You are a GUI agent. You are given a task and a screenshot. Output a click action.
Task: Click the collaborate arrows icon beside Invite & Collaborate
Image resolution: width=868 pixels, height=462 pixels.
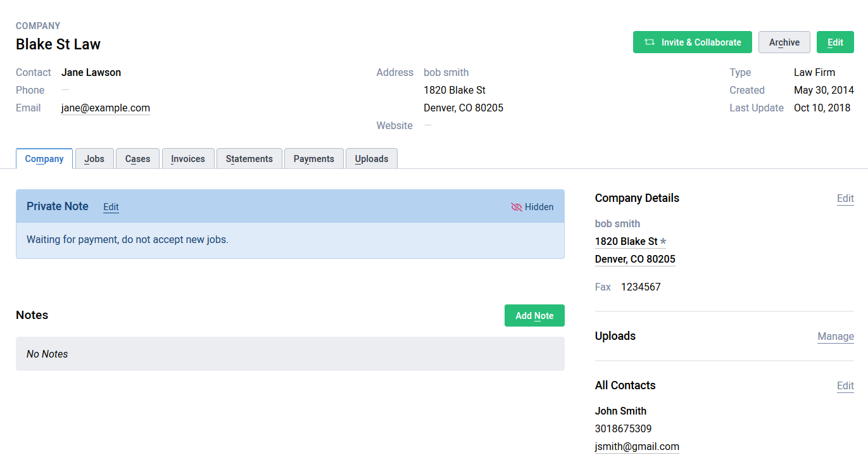648,42
